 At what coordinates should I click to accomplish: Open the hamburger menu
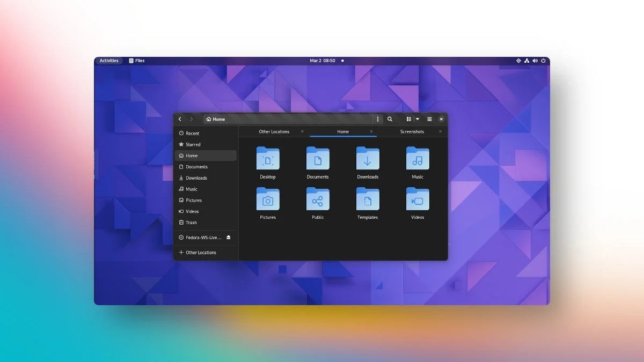[x=429, y=119]
